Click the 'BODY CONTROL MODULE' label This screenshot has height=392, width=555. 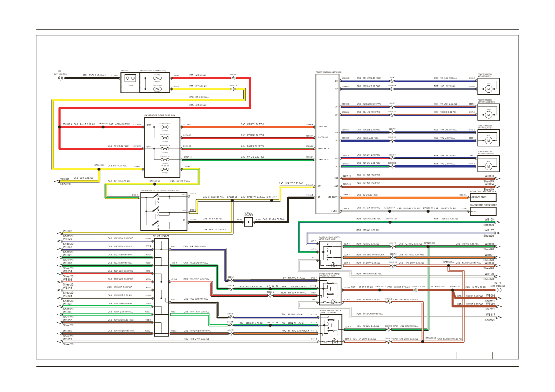483,192
